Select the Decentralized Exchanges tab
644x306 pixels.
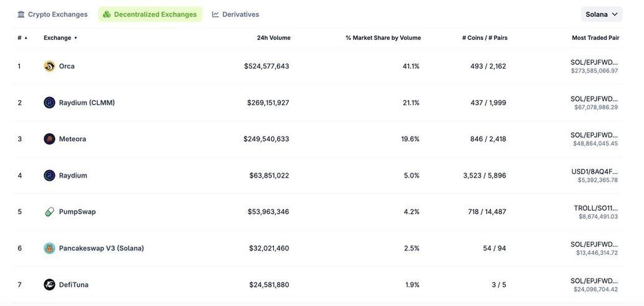coord(150,14)
